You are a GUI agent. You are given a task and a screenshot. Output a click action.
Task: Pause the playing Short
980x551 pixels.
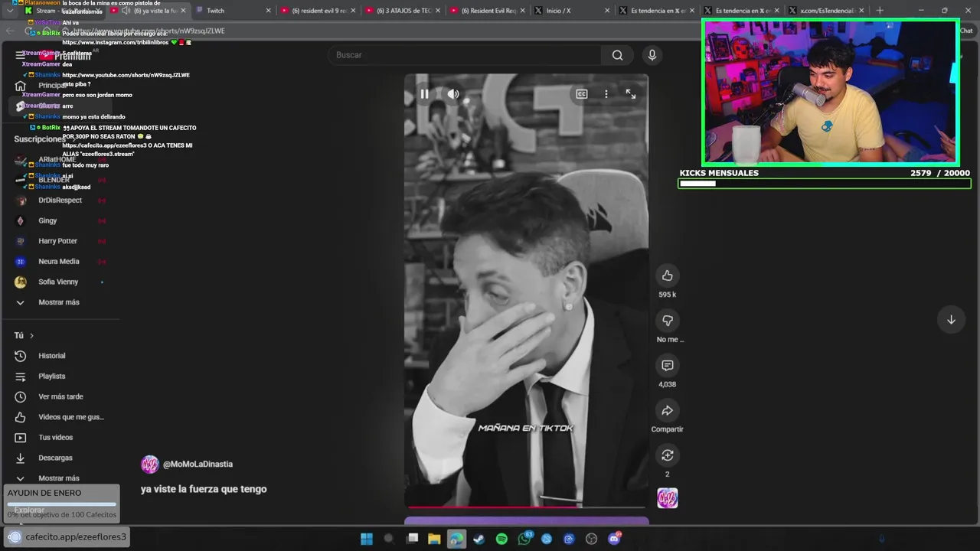click(424, 94)
